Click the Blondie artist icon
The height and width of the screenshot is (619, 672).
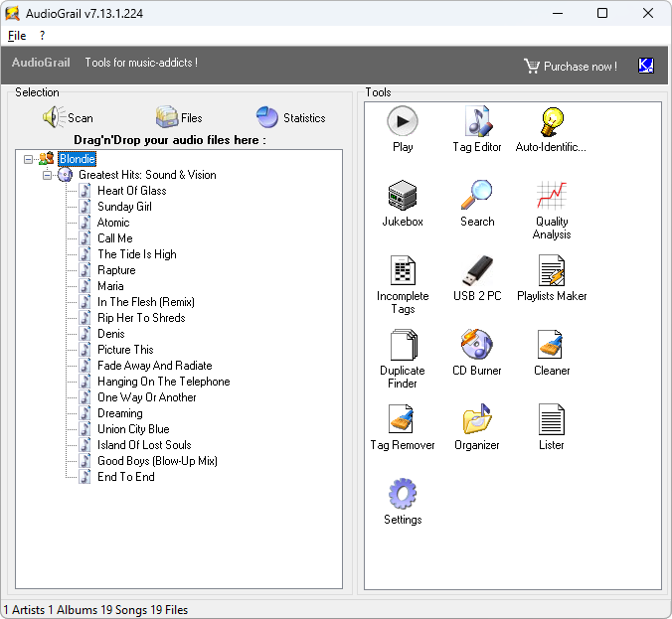(x=47, y=159)
